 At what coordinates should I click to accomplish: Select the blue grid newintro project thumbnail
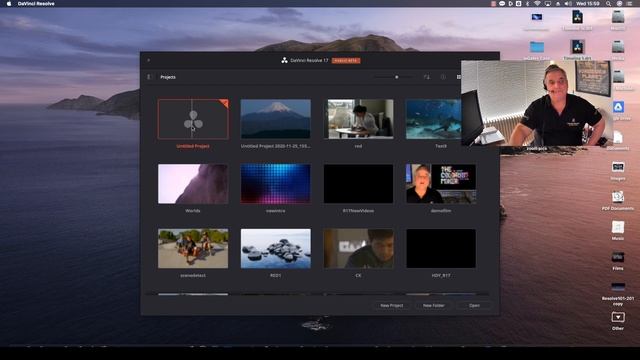(276, 184)
